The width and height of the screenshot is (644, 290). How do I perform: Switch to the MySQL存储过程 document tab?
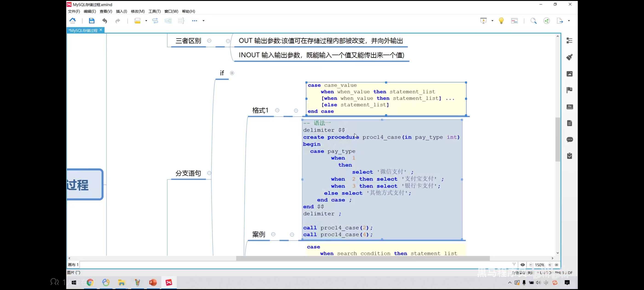coord(83,31)
